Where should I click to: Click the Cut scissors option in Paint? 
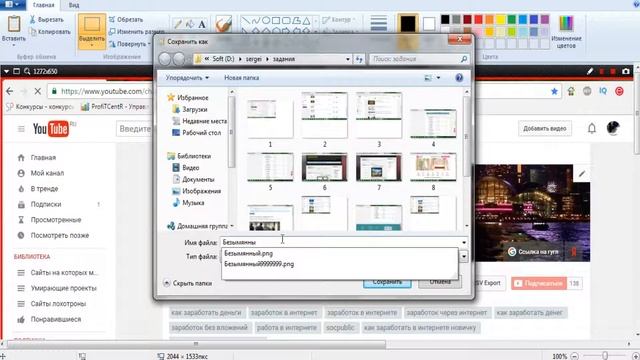[x=47, y=19]
